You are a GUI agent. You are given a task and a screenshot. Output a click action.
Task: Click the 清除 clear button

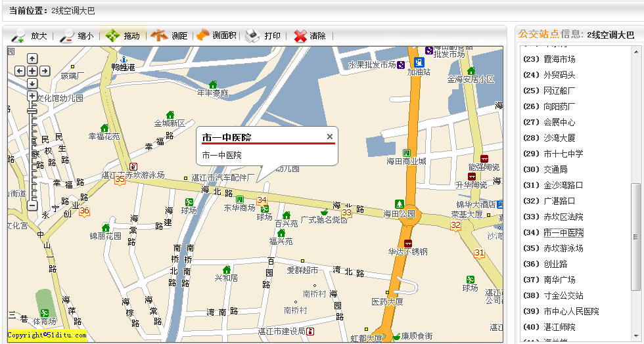tap(310, 36)
